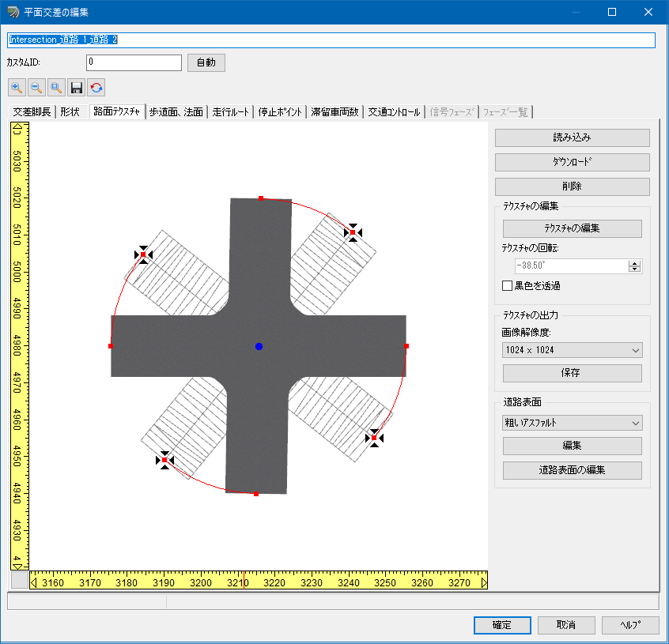The width and height of the screenshot is (669, 644).
Task: Increase texture rotation with spinner up arrow
Action: 633,263
